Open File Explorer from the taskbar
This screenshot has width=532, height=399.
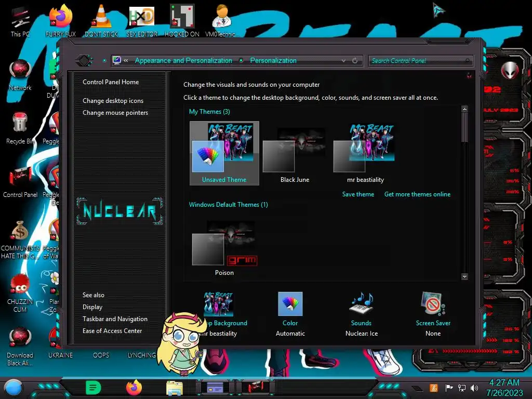click(175, 388)
